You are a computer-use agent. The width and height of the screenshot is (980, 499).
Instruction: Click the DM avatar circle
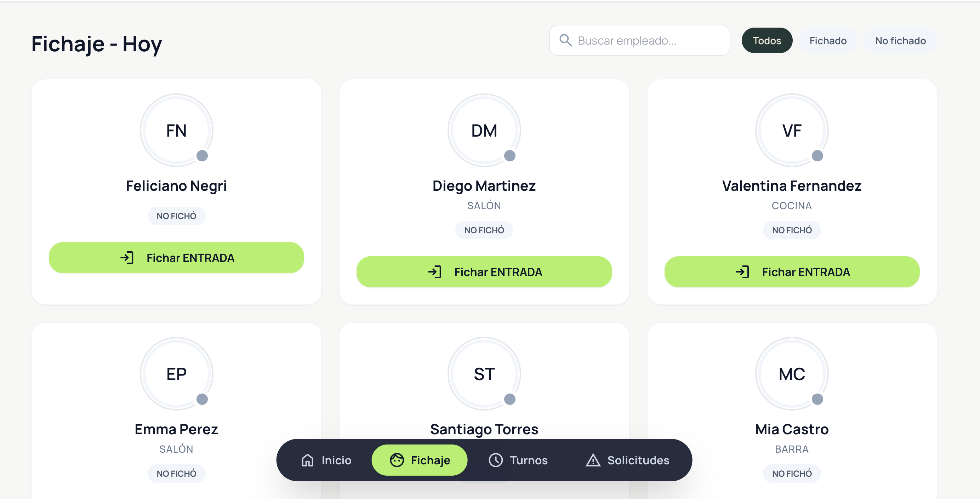click(484, 131)
